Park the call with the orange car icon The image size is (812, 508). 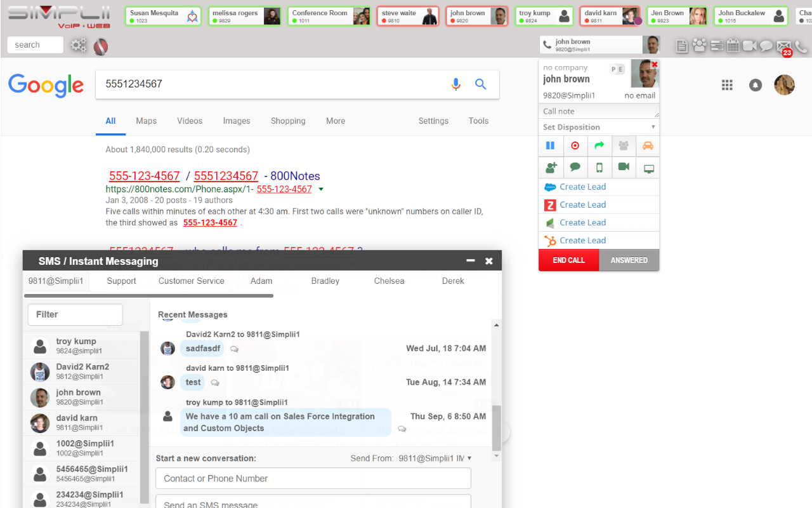coord(648,146)
